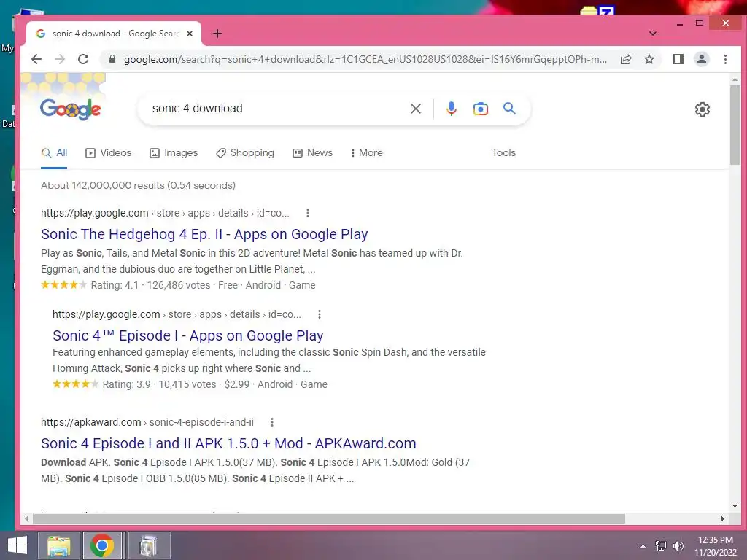The height and width of the screenshot is (560, 747).
Task: Open a new tab
Action: (217, 34)
